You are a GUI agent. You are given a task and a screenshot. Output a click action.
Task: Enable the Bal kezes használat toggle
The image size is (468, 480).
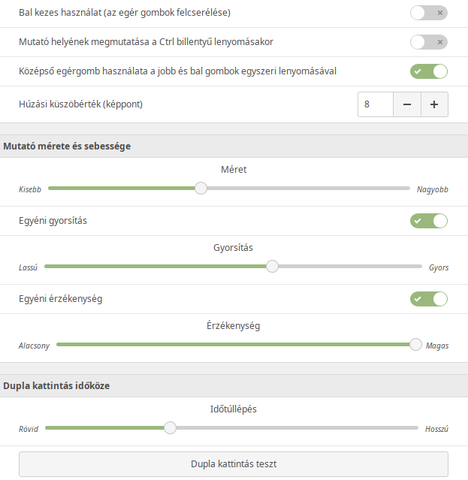[429, 13]
